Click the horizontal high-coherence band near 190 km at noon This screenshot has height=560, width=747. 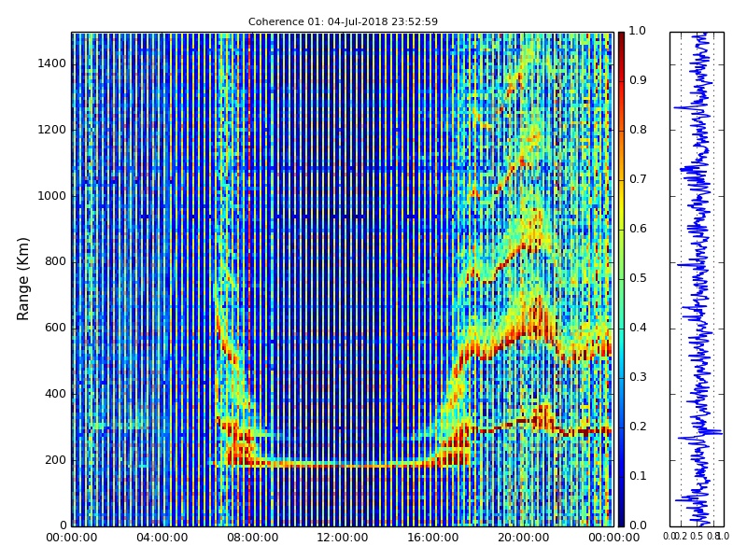[343, 464]
